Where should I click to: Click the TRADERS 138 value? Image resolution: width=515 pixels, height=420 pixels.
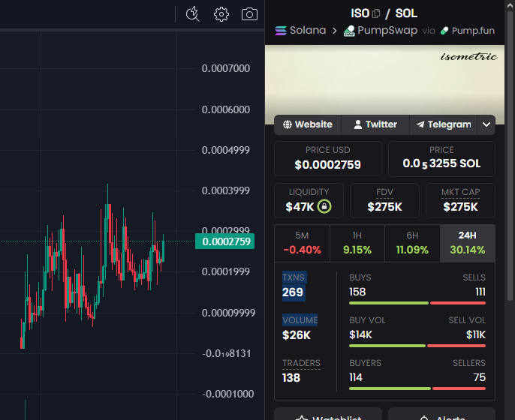pyautogui.click(x=291, y=378)
